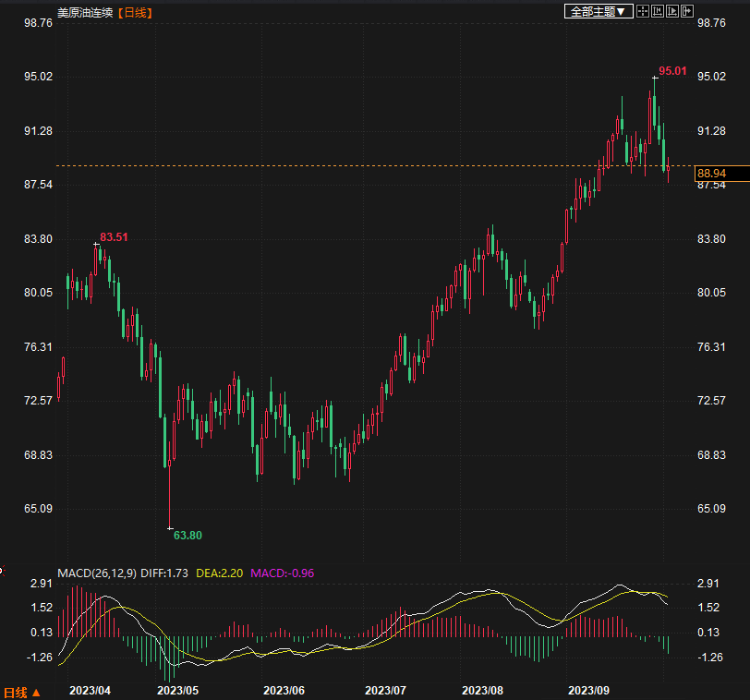Screen dimensions: 750x700
Task: Expand the 日线 period selector at bottom left
Action: tap(22, 692)
